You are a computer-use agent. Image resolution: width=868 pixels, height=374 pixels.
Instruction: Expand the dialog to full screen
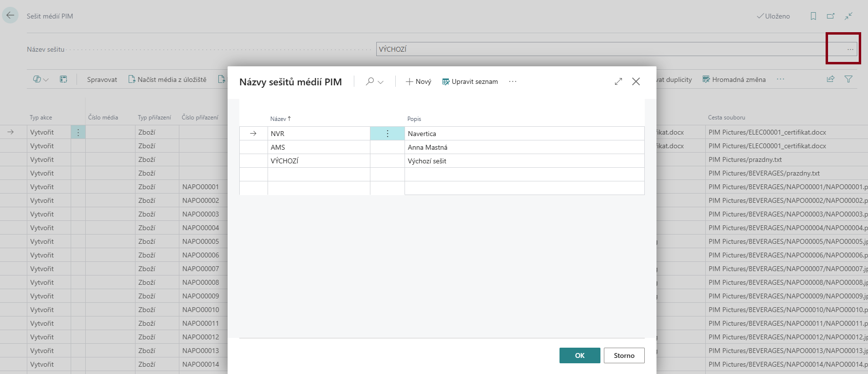click(618, 81)
